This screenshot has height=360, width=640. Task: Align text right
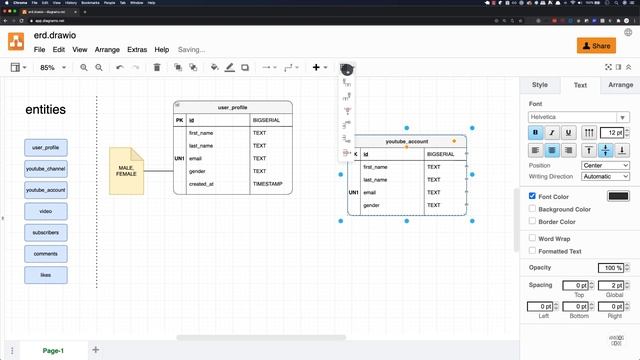[x=568, y=150]
